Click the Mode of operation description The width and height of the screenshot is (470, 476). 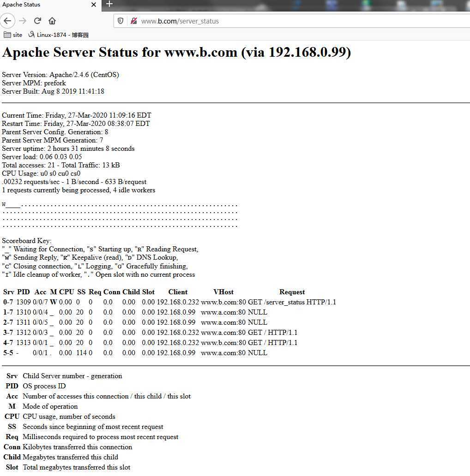click(50, 406)
